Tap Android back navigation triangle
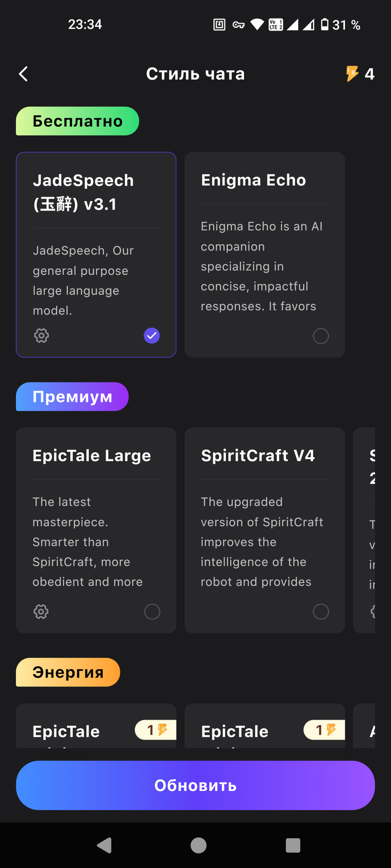This screenshot has height=868, width=391. point(105,845)
